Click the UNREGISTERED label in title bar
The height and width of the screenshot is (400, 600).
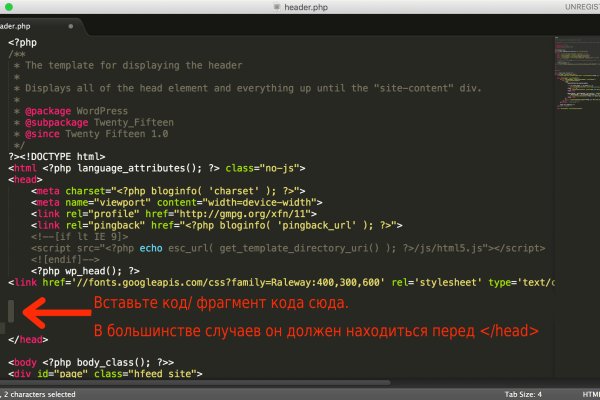coord(576,7)
